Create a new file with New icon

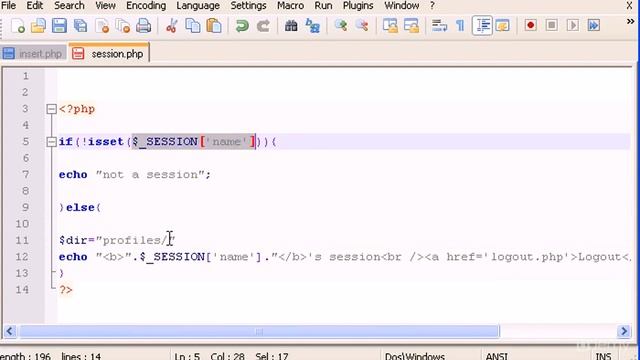(x=18, y=26)
